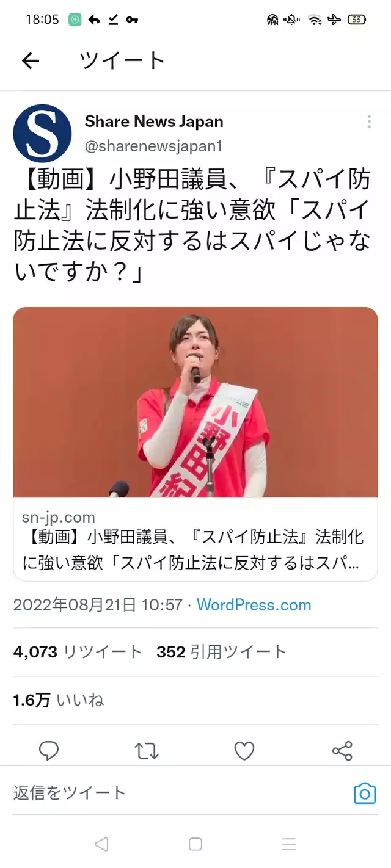Open Android recent apps menu icon
Screen dimensions: 391x868
coord(289,844)
